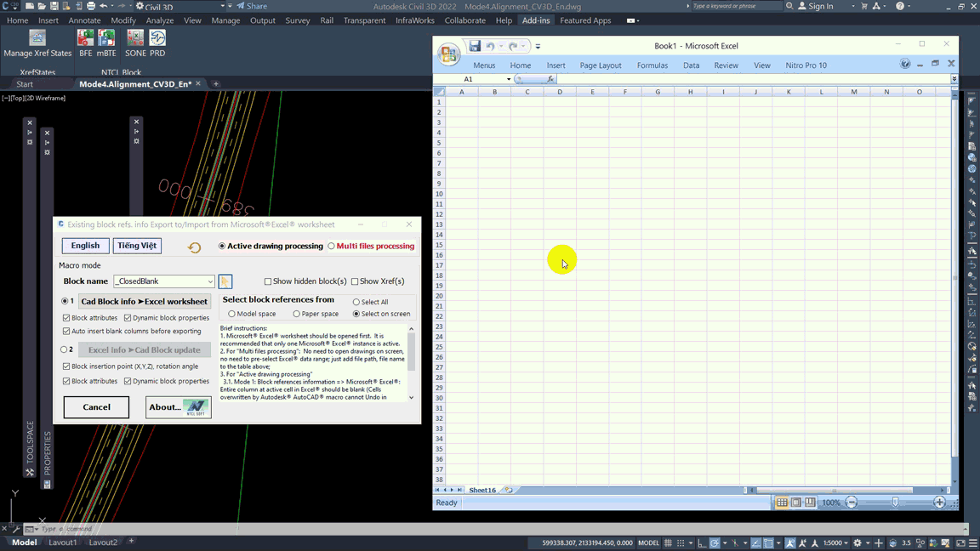This screenshot has width=980, height=551.
Task: Uncheck Auto insert blank columns before exporting
Action: coord(66,332)
